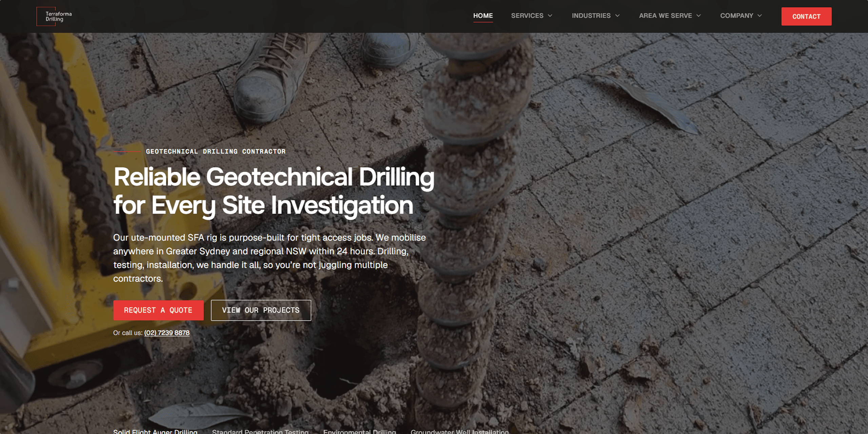Click the ute-mounted SFA rig paragraph

tap(270, 258)
